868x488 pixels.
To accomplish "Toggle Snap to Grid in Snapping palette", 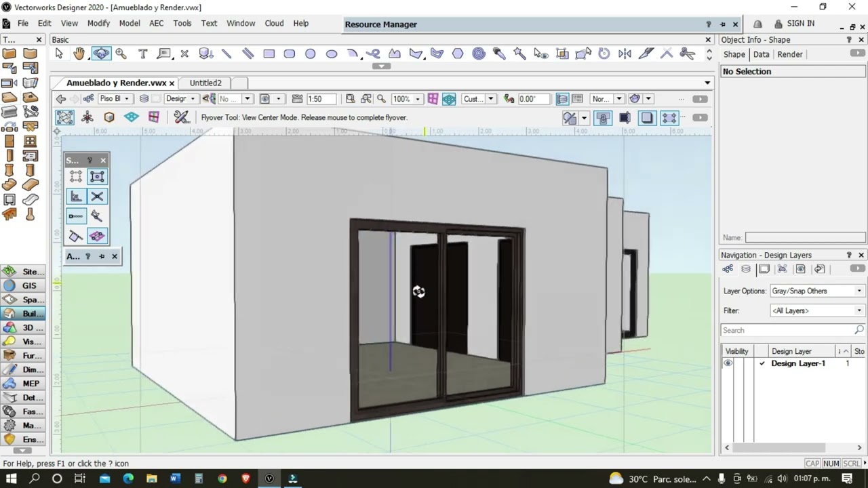I will coord(76,177).
